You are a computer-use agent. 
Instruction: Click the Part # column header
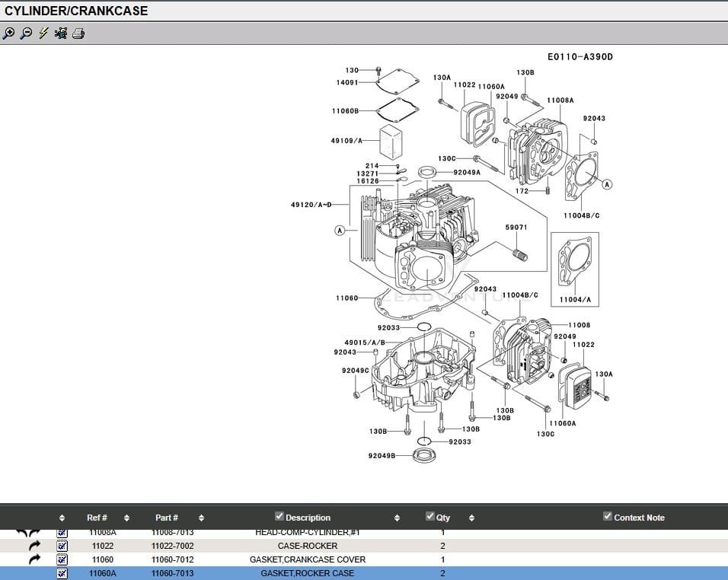pos(167,518)
